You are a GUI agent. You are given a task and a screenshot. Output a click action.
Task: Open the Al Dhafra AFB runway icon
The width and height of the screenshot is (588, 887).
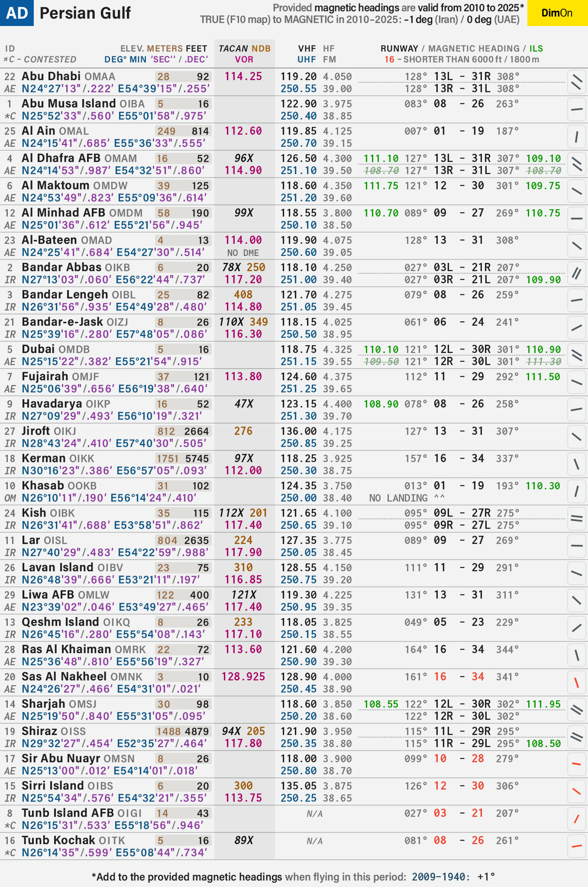[x=577, y=164]
